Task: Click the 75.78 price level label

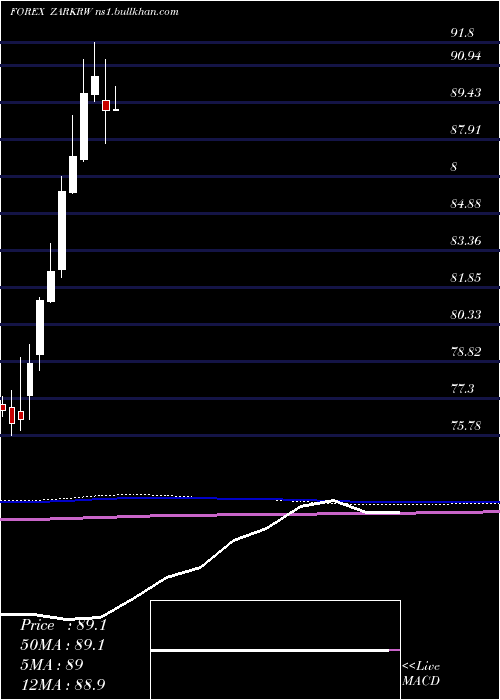Action: click(466, 426)
